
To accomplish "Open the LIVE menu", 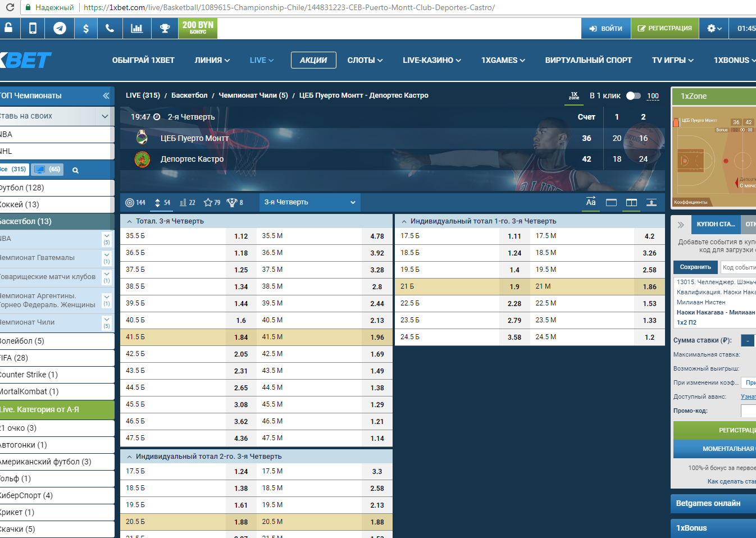I will tap(262, 60).
